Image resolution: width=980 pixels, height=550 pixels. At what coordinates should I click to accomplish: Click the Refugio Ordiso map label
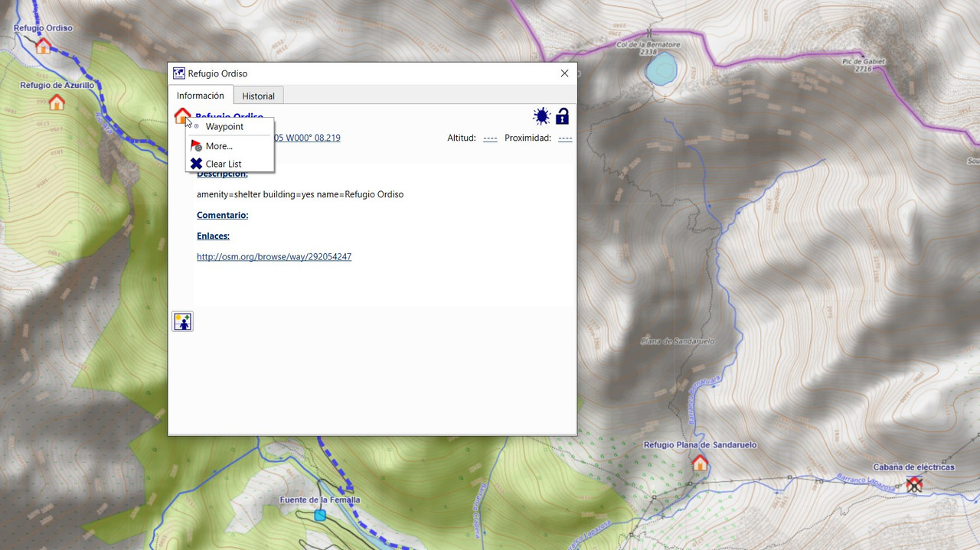pos(43,28)
